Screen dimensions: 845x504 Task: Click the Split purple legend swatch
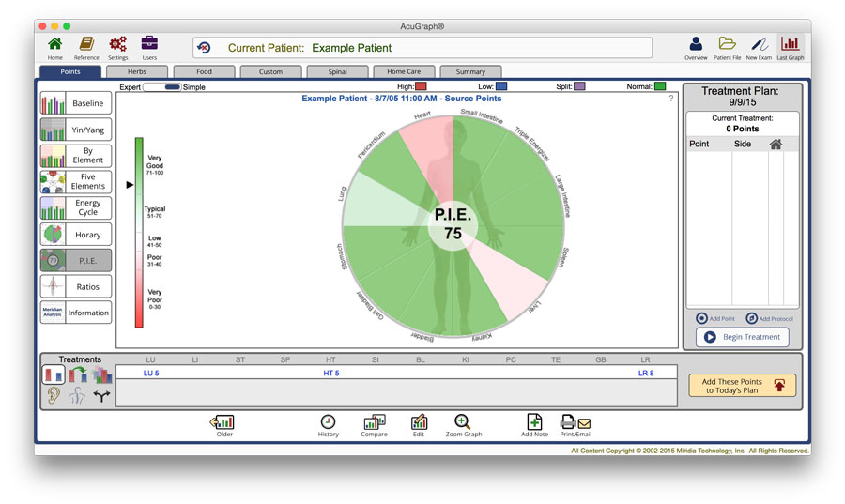(x=579, y=86)
